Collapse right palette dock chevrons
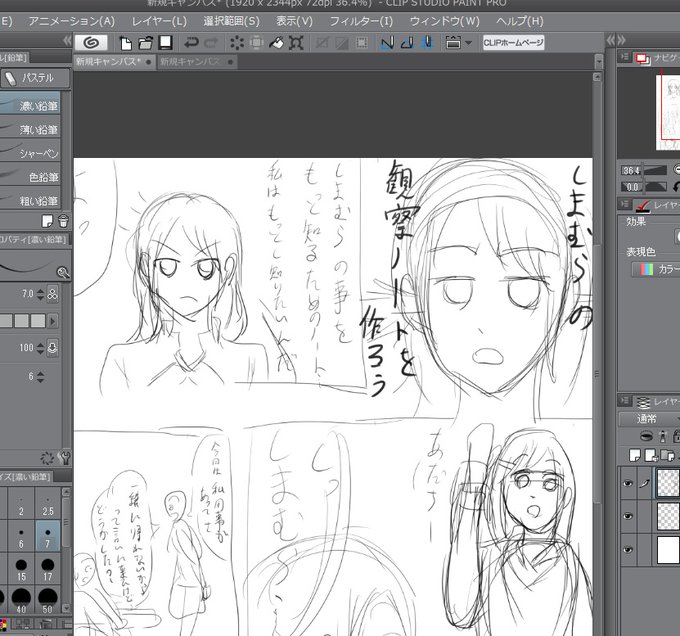The image size is (680, 636). 621,40
